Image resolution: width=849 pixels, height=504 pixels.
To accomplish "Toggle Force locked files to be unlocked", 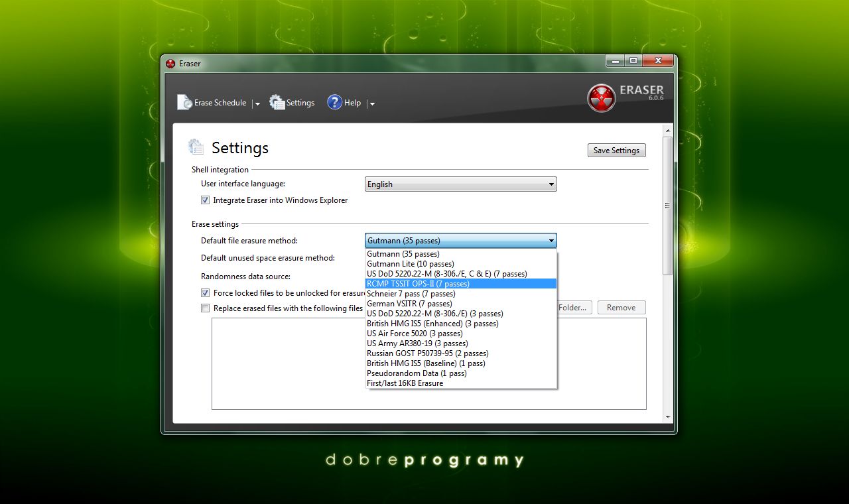I will click(206, 292).
